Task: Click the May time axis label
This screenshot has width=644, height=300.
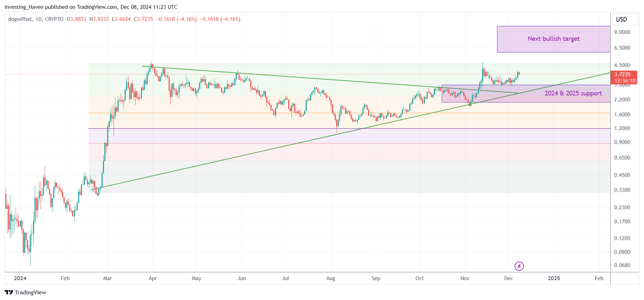Action: pyautogui.click(x=196, y=278)
